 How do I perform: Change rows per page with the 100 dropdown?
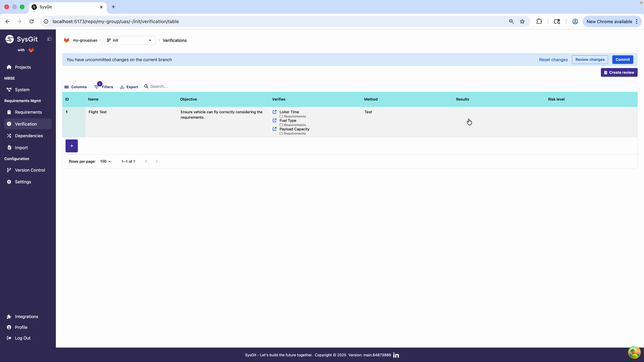pos(105,161)
